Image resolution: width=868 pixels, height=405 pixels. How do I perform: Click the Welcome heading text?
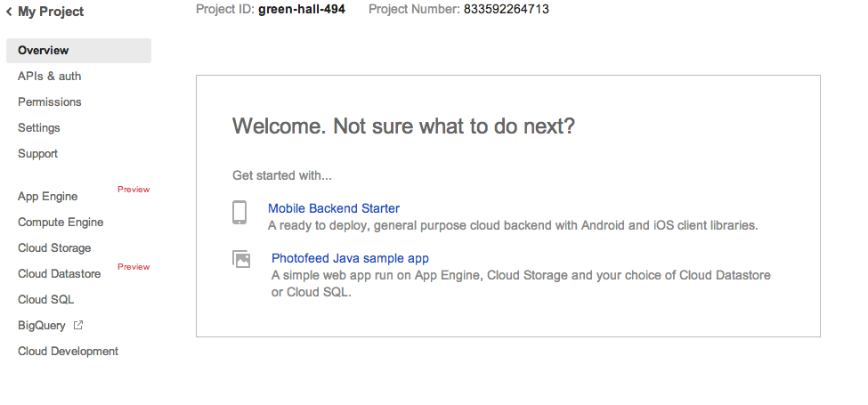(x=403, y=126)
